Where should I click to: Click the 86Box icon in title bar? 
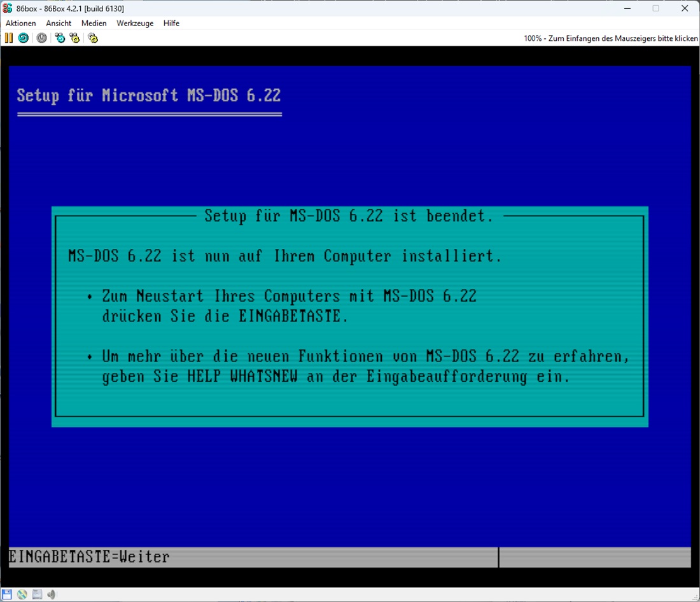[x=8, y=8]
